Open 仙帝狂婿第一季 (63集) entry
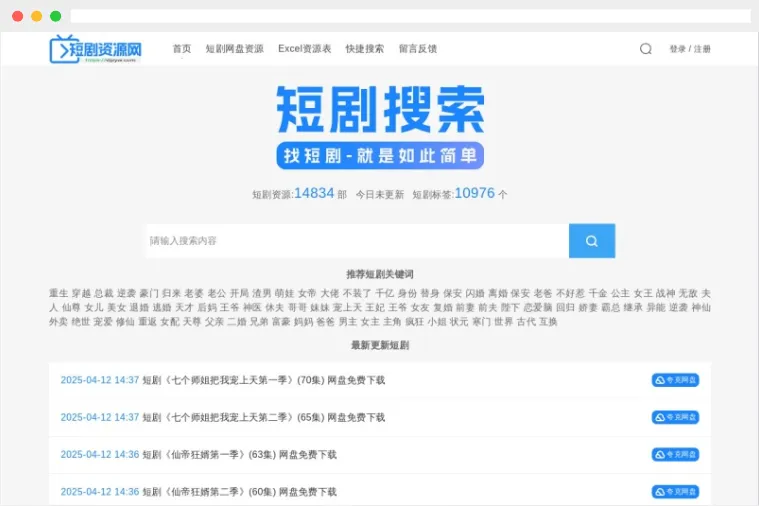759x506 pixels. tap(240, 455)
